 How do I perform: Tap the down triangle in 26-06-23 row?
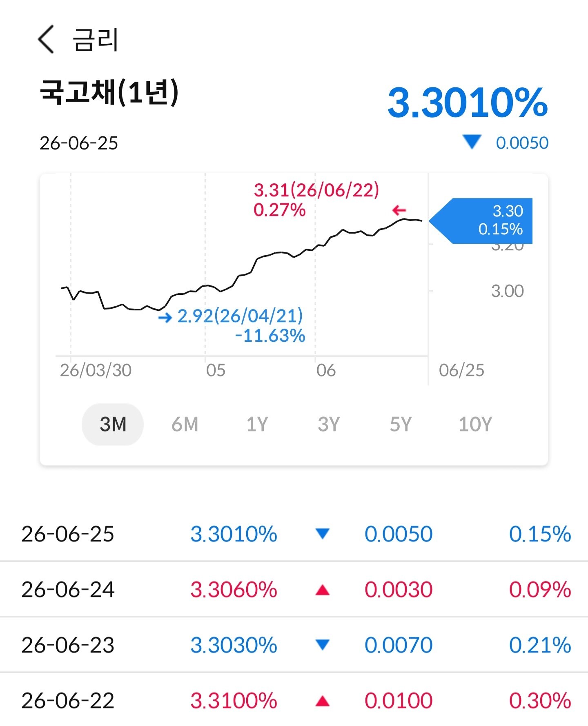pos(323,645)
